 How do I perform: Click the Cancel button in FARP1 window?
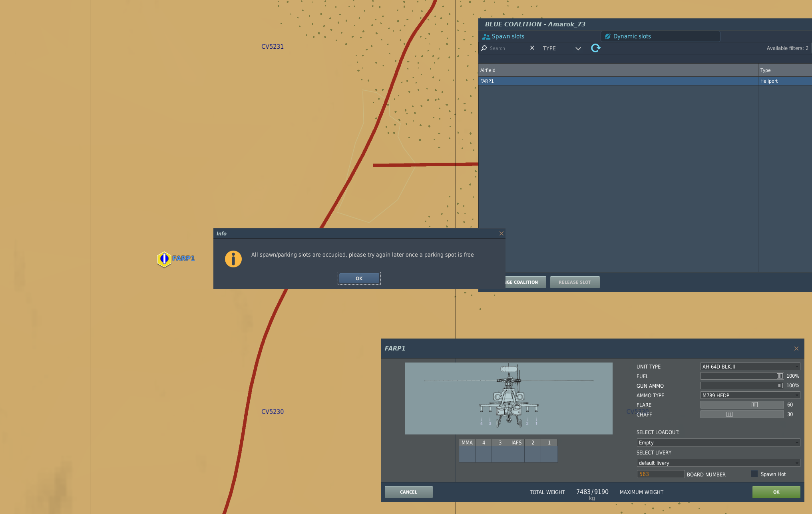pyautogui.click(x=408, y=492)
